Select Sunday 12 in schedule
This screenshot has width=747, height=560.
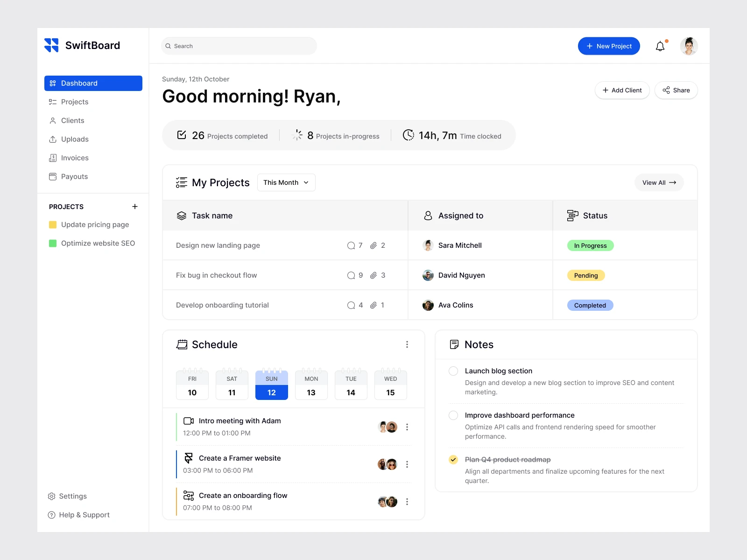pyautogui.click(x=272, y=385)
